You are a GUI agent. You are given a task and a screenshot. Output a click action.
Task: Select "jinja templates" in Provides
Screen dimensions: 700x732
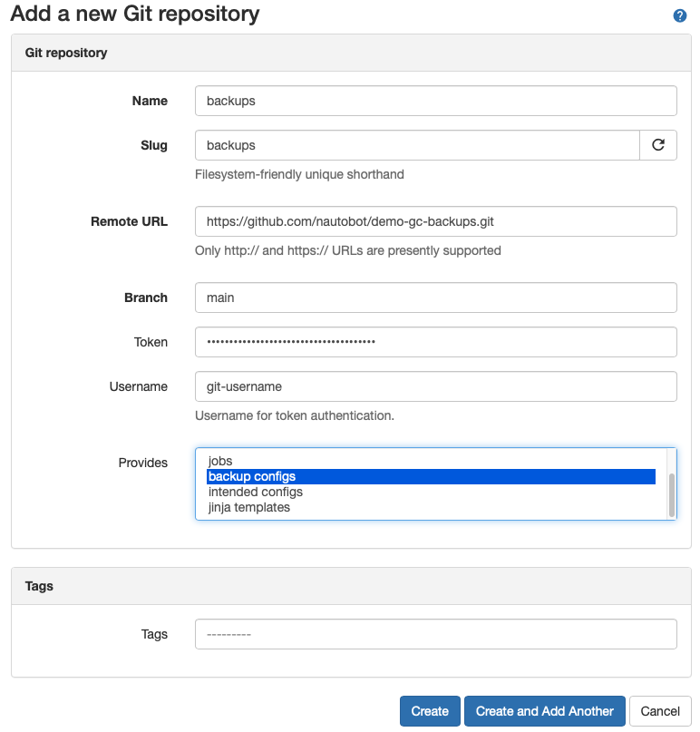[x=272, y=506]
